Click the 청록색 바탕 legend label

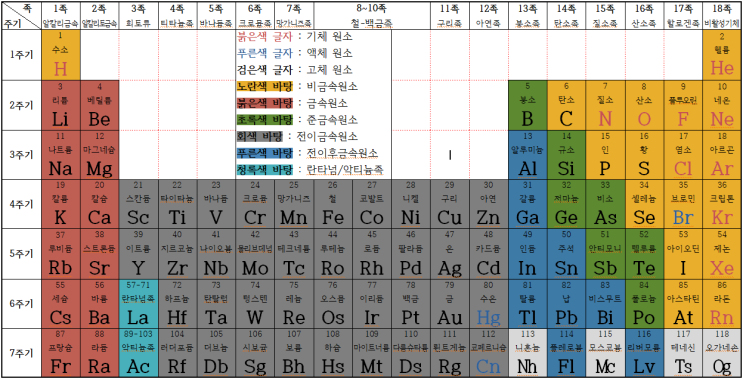(265, 170)
